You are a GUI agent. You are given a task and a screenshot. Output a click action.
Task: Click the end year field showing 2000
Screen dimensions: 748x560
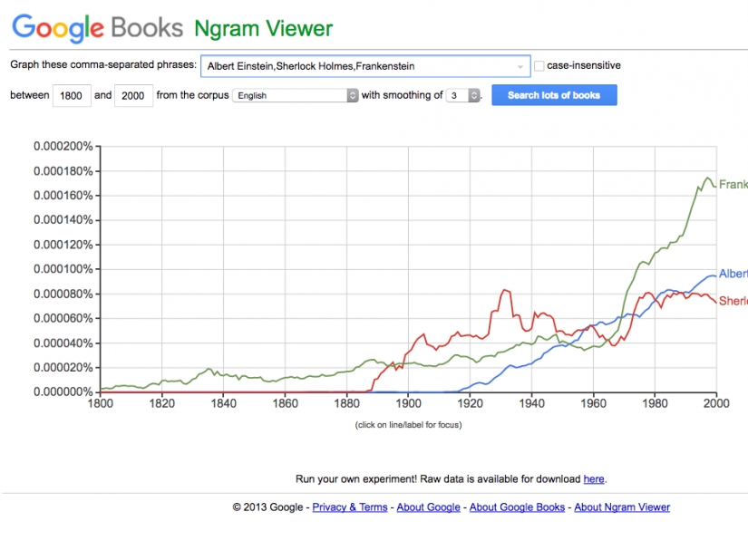pos(134,96)
